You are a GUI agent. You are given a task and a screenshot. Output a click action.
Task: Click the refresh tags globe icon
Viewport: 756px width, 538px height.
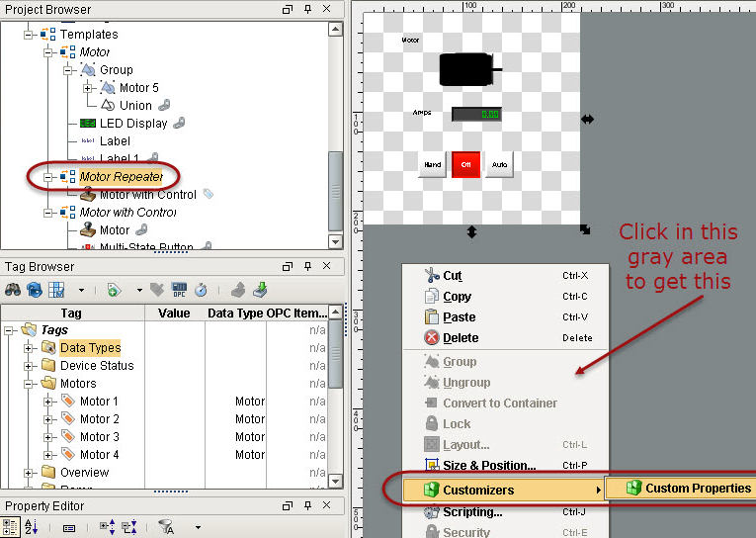[x=36, y=290]
